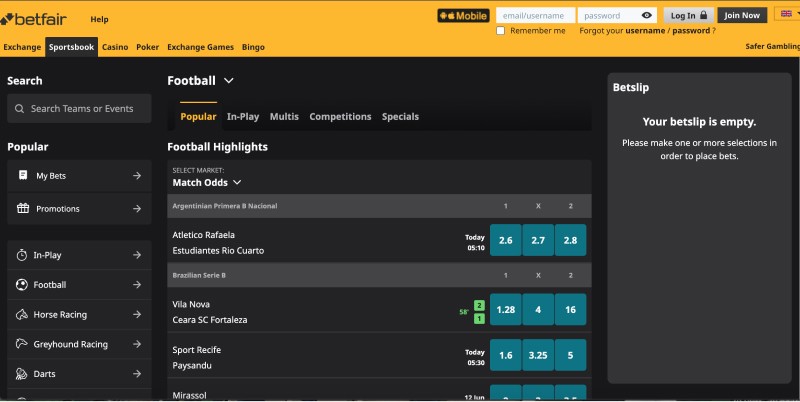Open Greyhound Racing arrow
This screenshot has height=402, width=800.
[137, 344]
